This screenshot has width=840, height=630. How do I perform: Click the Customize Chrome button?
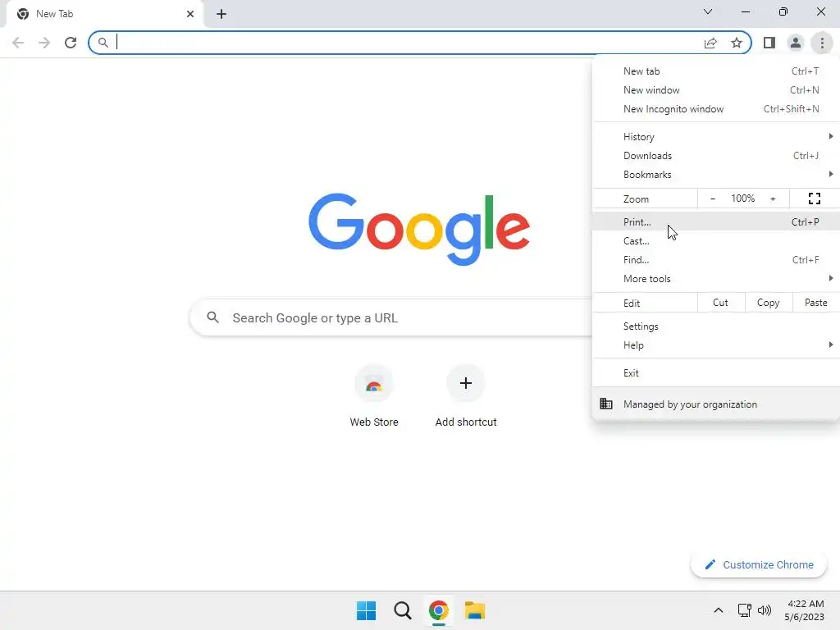(x=759, y=564)
